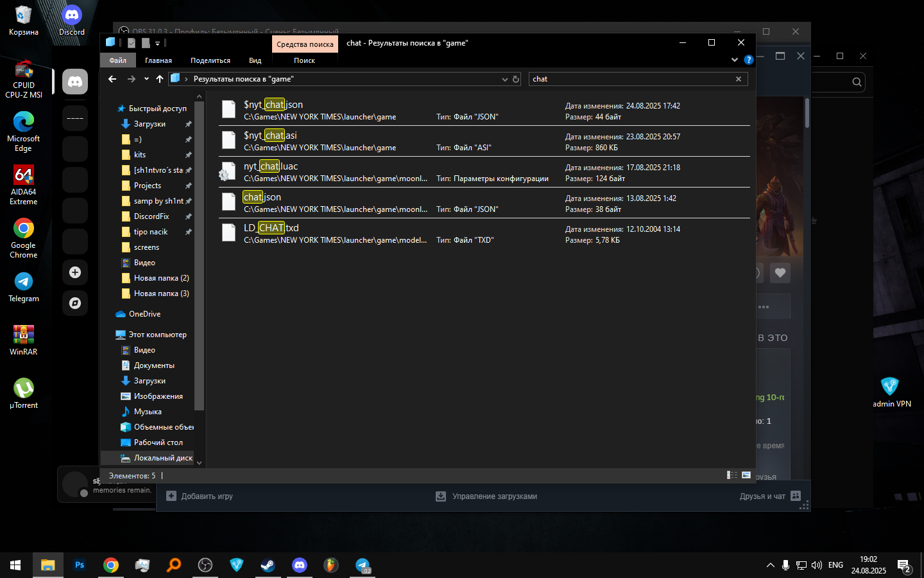Image resolution: width=924 pixels, height=578 pixels.
Task: Open the Файл menu tab
Action: [117, 60]
